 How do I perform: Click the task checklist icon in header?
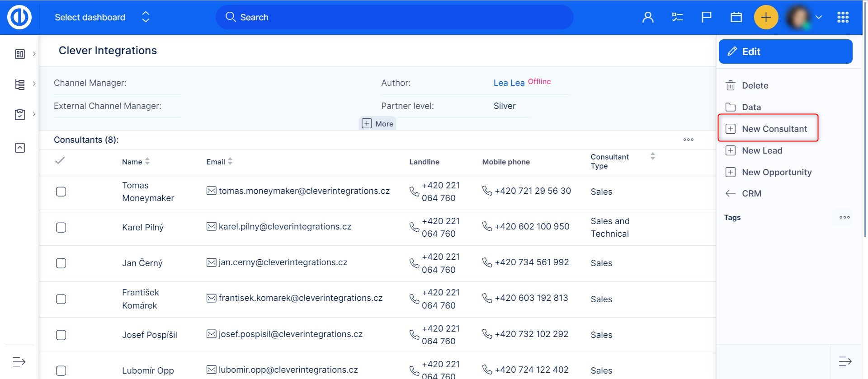[x=677, y=18]
